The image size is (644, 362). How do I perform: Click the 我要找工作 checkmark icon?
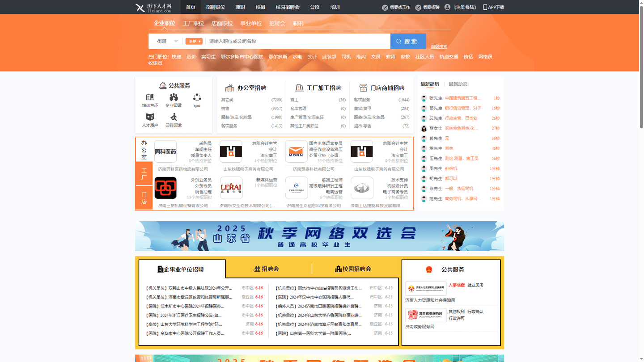pos(385,8)
